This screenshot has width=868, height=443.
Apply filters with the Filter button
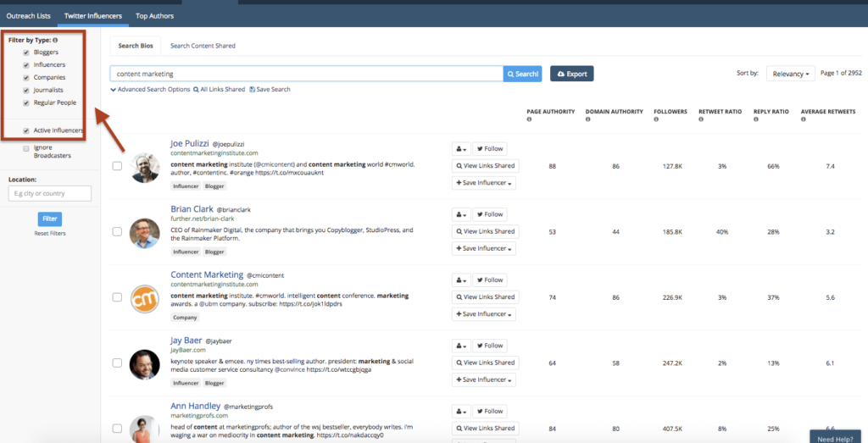coord(50,219)
